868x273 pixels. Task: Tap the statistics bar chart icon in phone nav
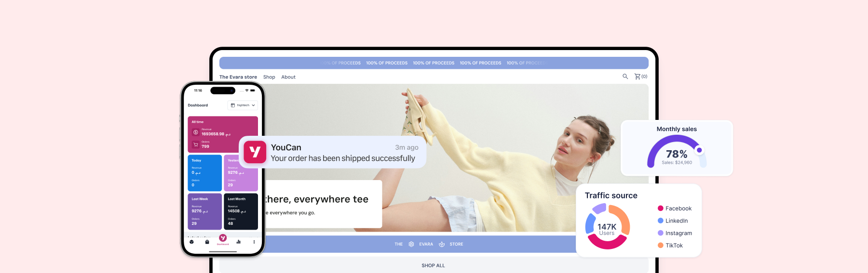point(238,242)
